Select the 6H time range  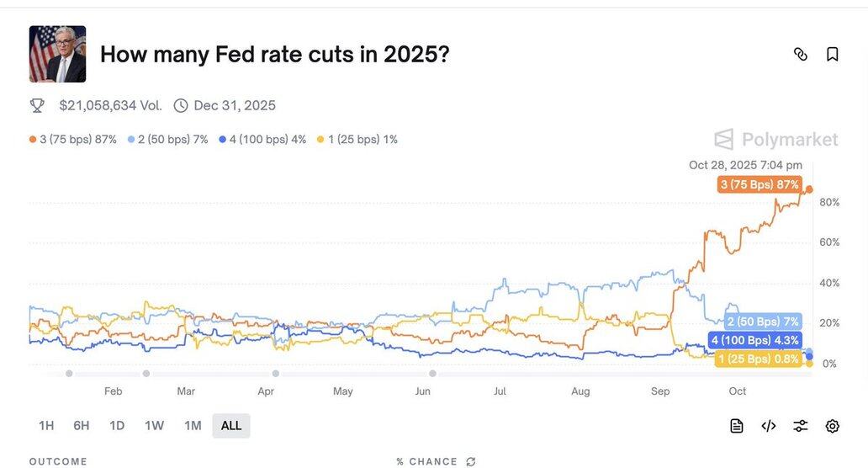click(82, 426)
